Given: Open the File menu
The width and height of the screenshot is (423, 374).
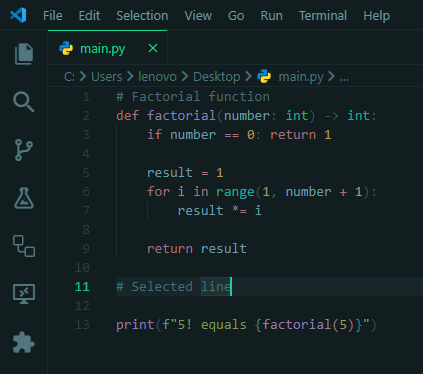Looking at the screenshot, I should (53, 15).
